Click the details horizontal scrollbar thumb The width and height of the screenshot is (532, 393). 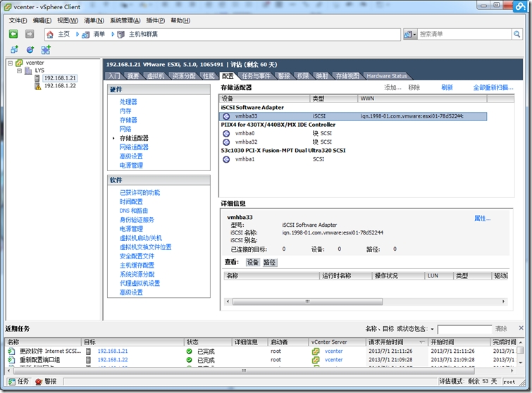(x=307, y=301)
